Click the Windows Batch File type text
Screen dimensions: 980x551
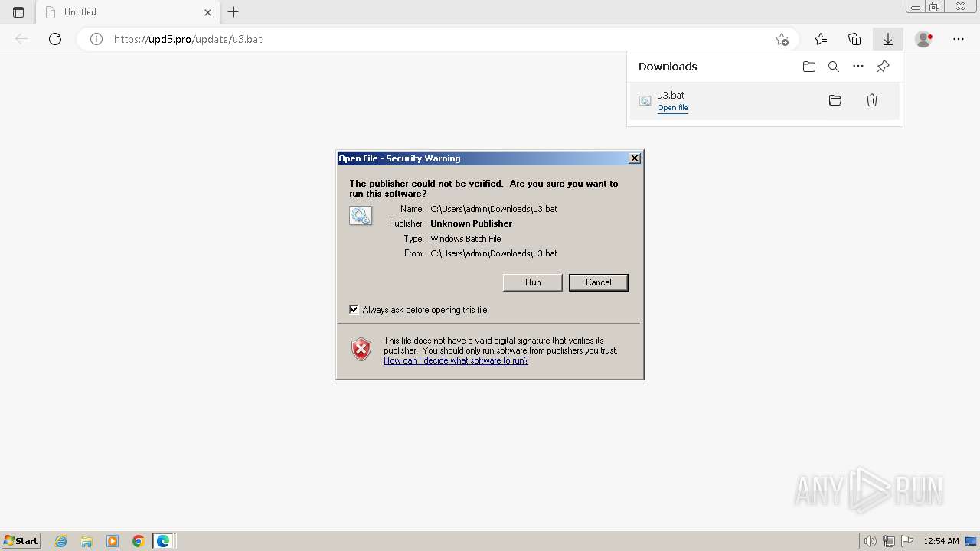pos(465,239)
